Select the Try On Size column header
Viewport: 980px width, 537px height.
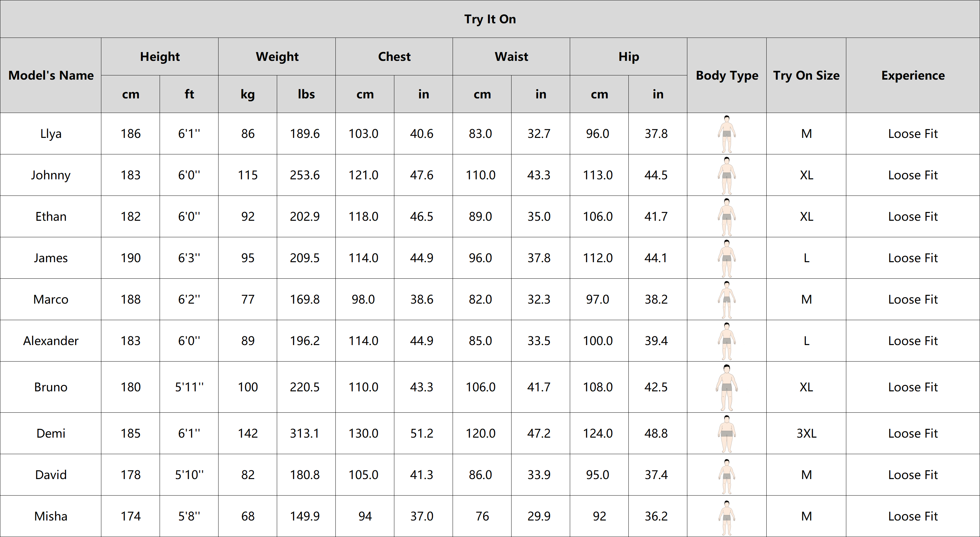806,75
